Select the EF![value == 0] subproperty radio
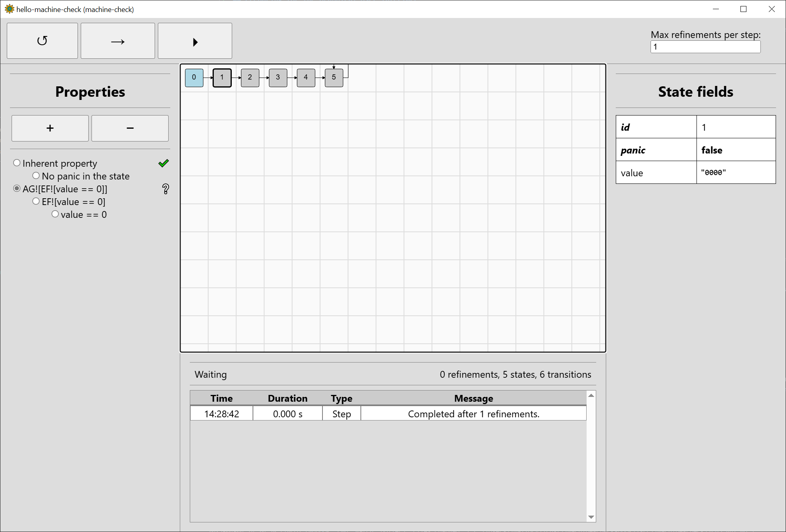This screenshot has height=532, width=786. 36,201
